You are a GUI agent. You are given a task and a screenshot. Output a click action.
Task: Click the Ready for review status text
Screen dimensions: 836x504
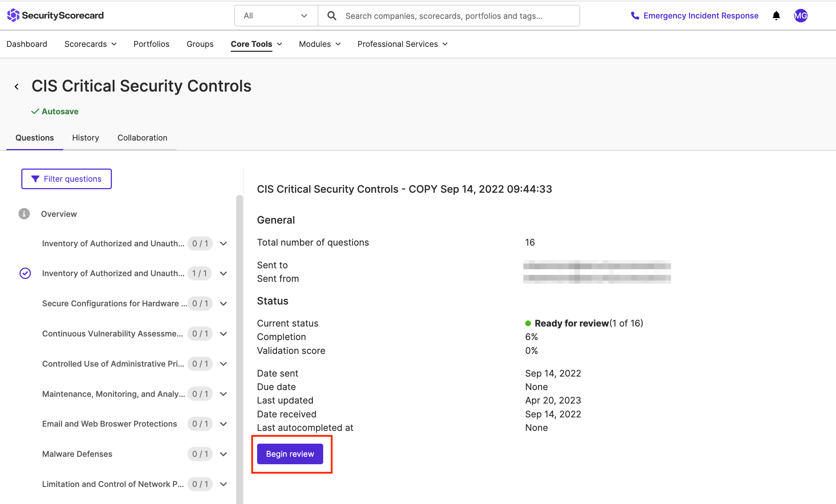pyautogui.click(x=571, y=323)
